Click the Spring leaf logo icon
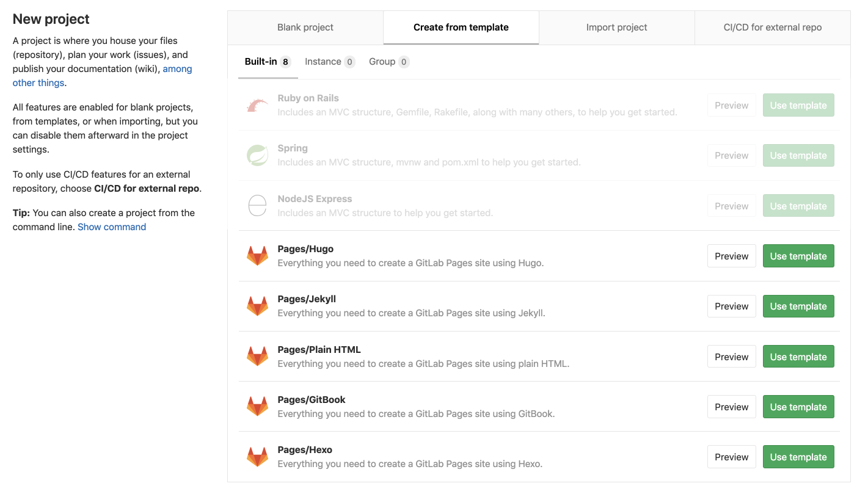This screenshot has width=868, height=497. [x=257, y=155]
